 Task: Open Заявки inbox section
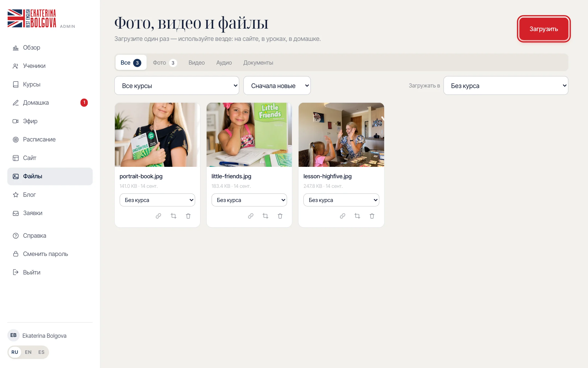(x=50, y=213)
